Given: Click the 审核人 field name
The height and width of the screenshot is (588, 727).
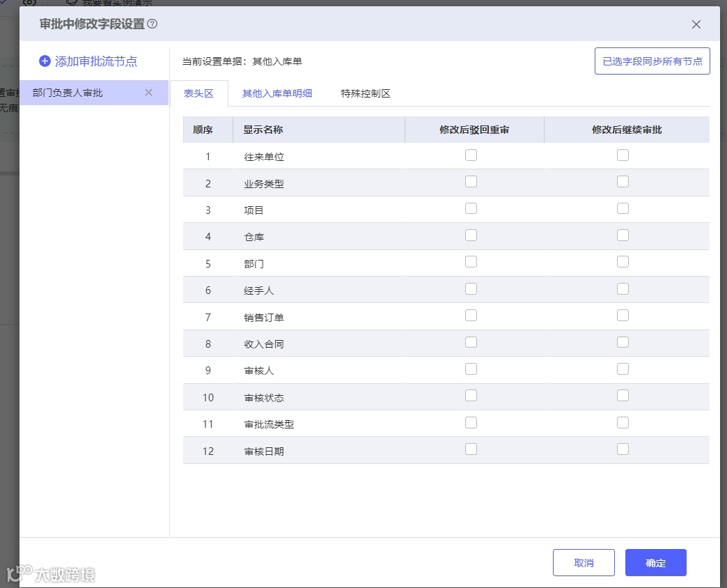Looking at the screenshot, I should coord(259,371).
